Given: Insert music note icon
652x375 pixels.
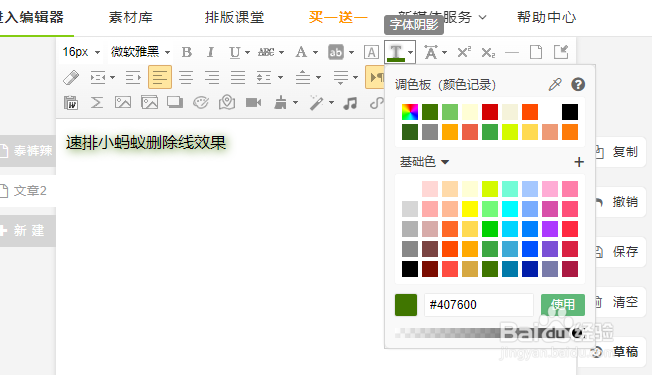Looking at the screenshot, I should (350, 103).
